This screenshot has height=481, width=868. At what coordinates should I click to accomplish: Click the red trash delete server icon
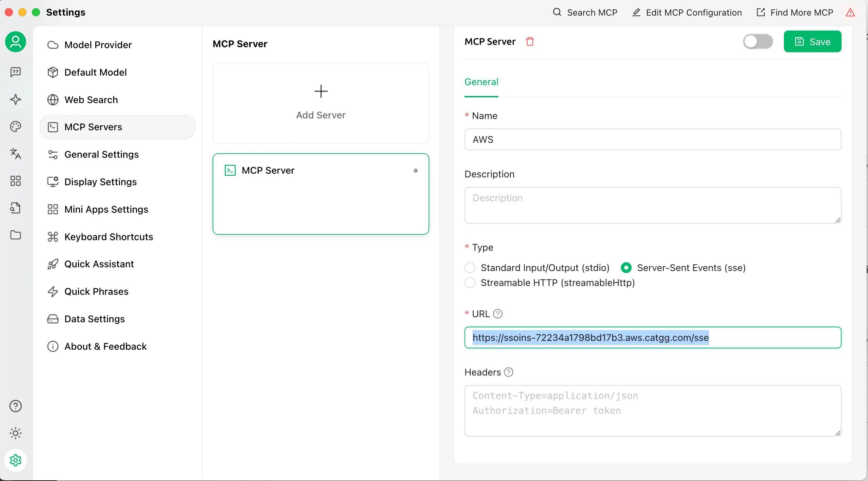tap(530, 41)
